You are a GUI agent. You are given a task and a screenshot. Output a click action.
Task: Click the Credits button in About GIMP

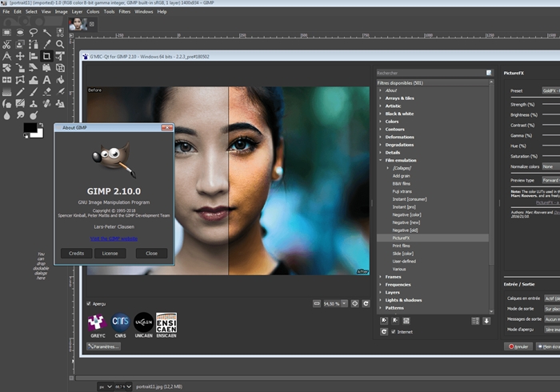coord(76,253)
